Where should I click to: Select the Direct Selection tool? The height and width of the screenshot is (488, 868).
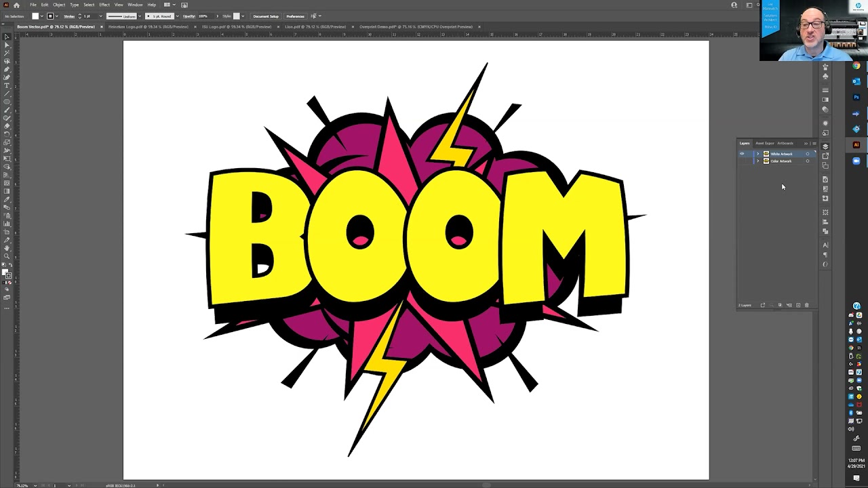coord(7,45)
